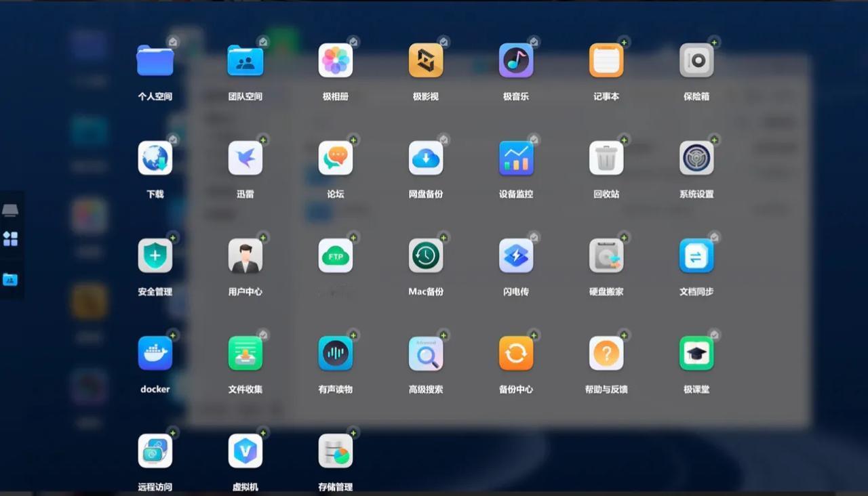
Task: Open the 远程访问 remote access app
Action: click(155, 451)
